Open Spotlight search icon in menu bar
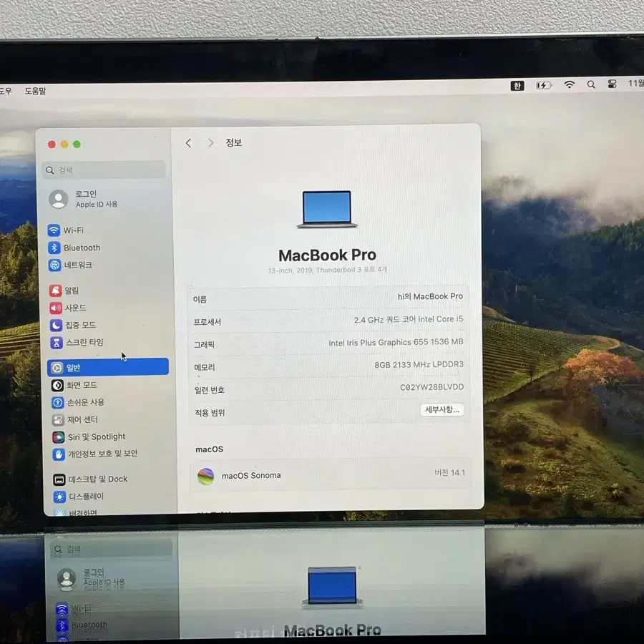Viewport: 644px width, 644px height. click(x=591, y=84)
